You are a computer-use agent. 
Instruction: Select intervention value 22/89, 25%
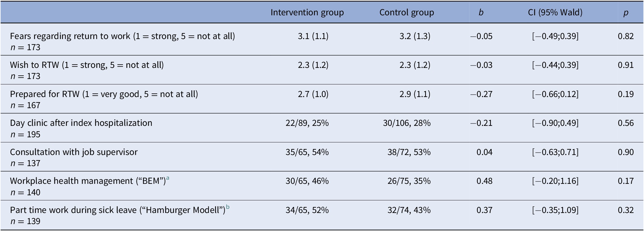pyautogui.click(x=307, y=123)
